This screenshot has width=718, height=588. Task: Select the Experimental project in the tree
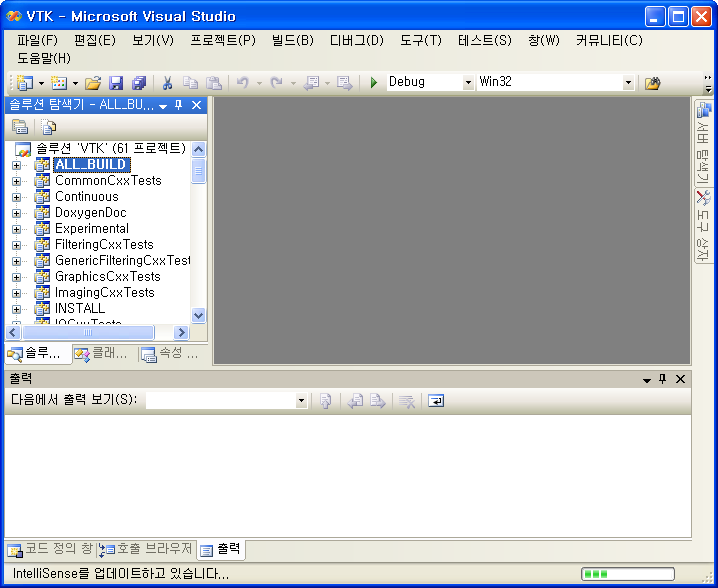[x=92, y=229]
